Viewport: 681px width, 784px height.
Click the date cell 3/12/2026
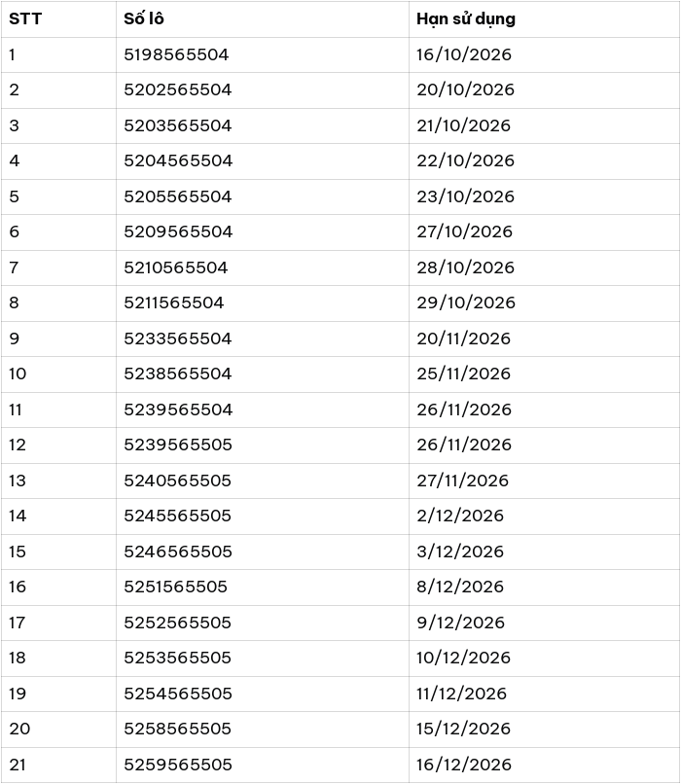click(460, 552)
